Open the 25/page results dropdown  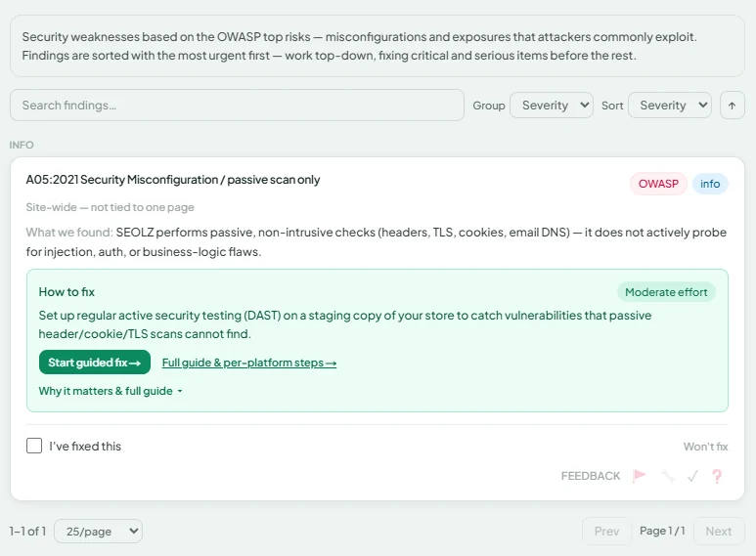99,531
